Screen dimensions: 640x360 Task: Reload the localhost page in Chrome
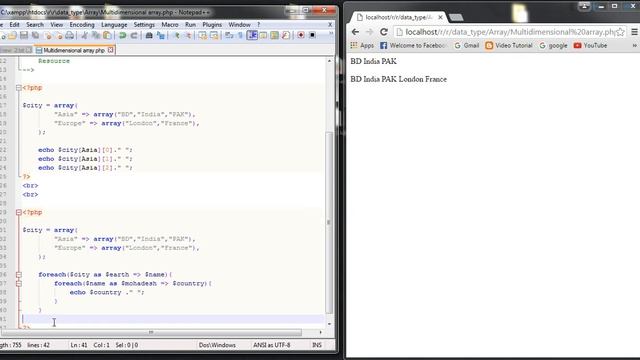384,32
